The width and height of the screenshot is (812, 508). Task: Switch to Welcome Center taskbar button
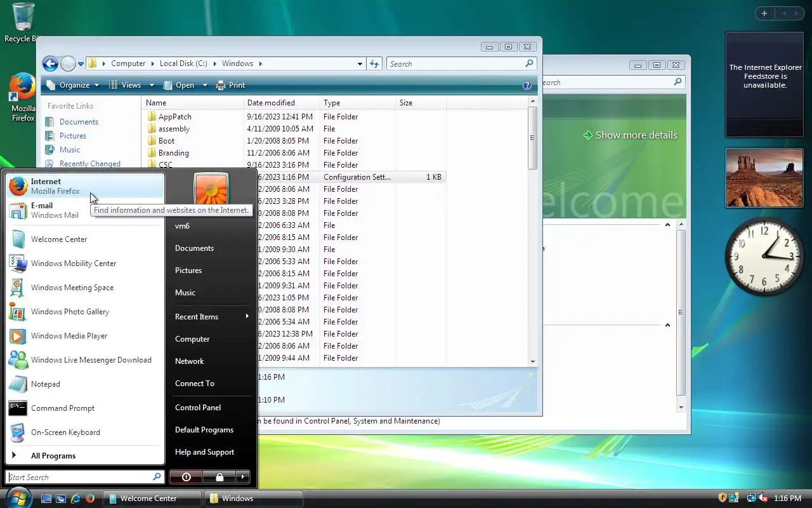153,498
